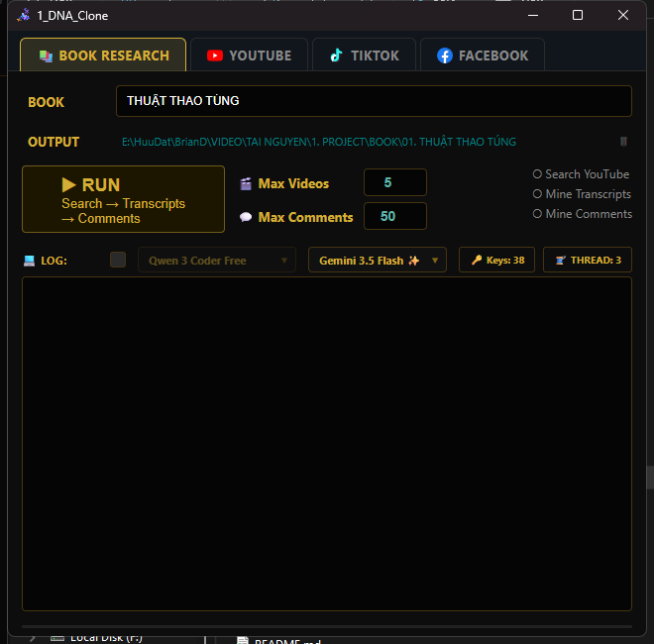Click the BOOK title input field
Screen dimensions: 654x644
click(x=374, y=101)
